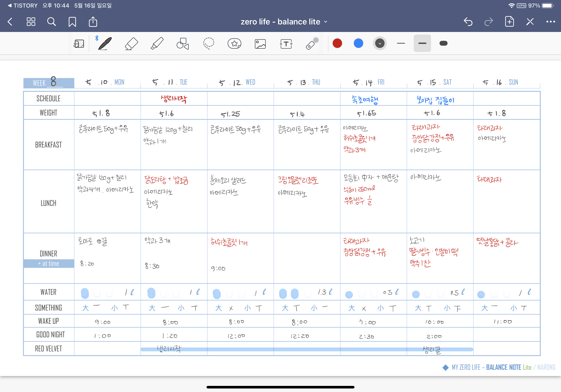Select the thickest stroke width
This screenshot has height=392, width=561.
pyautogui.click(x=443, y=43)
